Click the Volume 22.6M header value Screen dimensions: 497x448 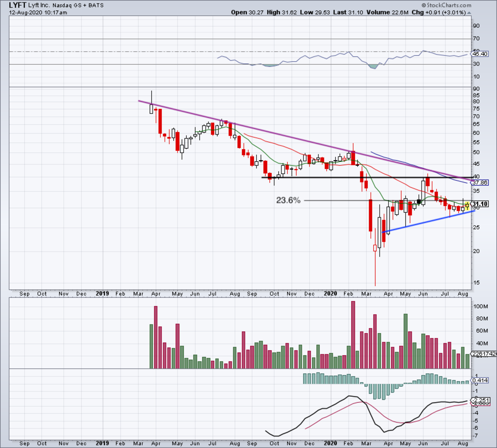point(388,12)
